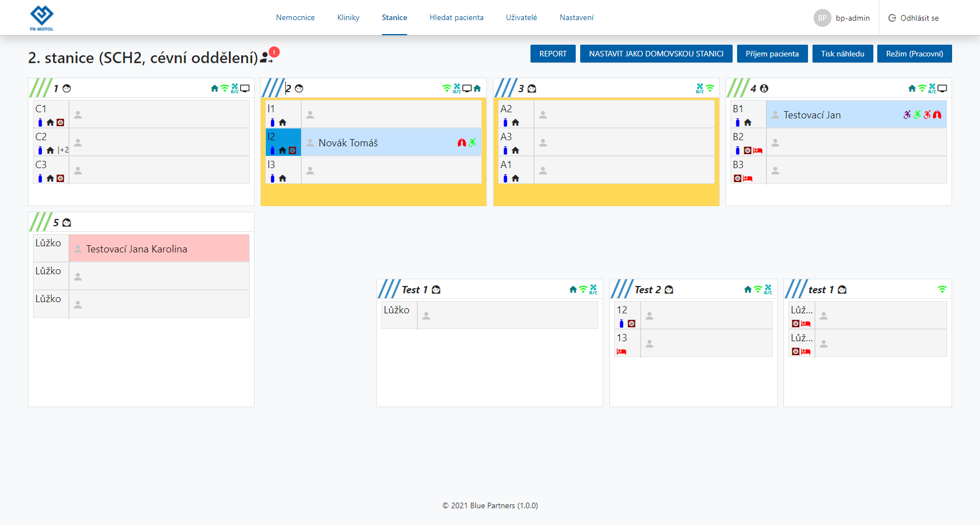
Task: Click NASTAVIT JAKO DOMOVSKOU STANICI button
Action: click(x=656, y=54)
